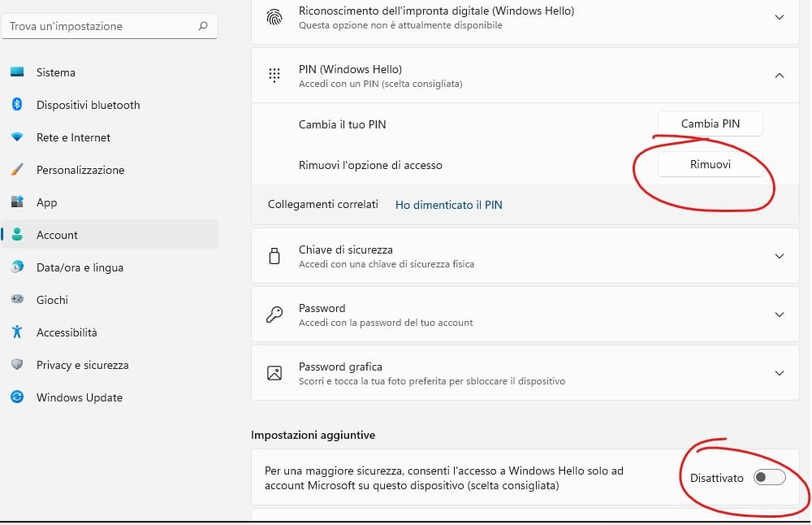Click Collegamenti correlati label

(322, 204)
